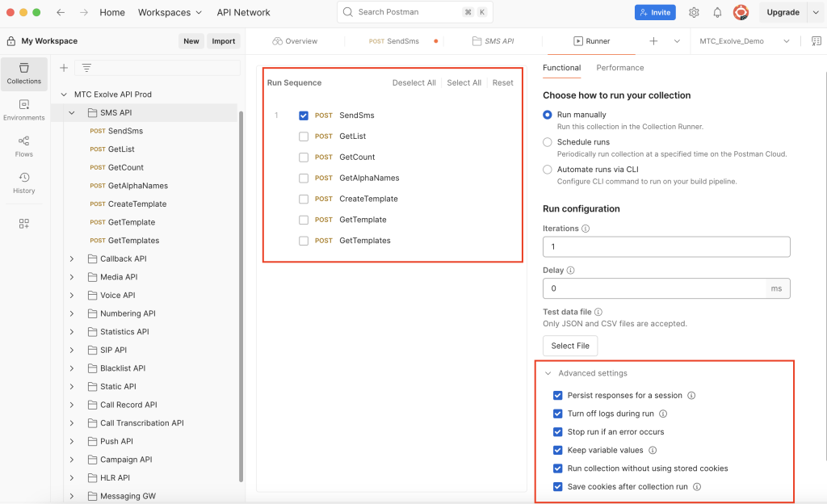The image size is (827, 504).
Task: Click info icon for Save cookies after run
Action: pos(697,486)
